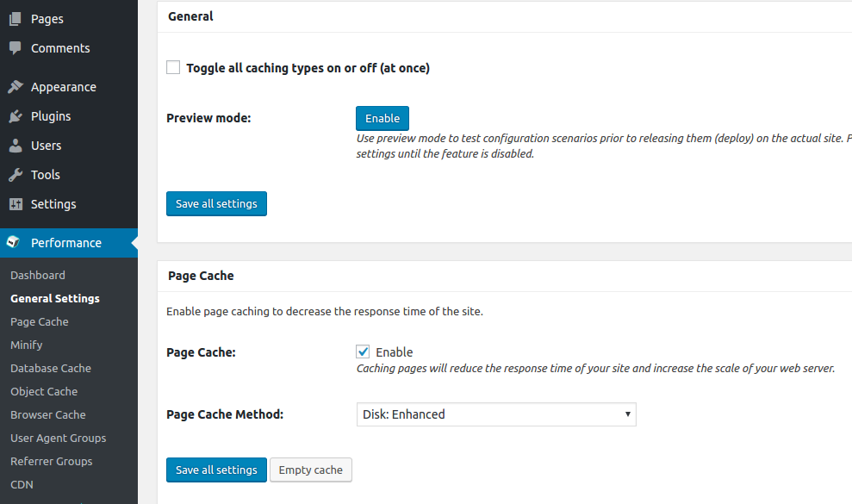852x504 pixels.
Task: Click the Pages icon in sidebar
Action: click(16, 19)
